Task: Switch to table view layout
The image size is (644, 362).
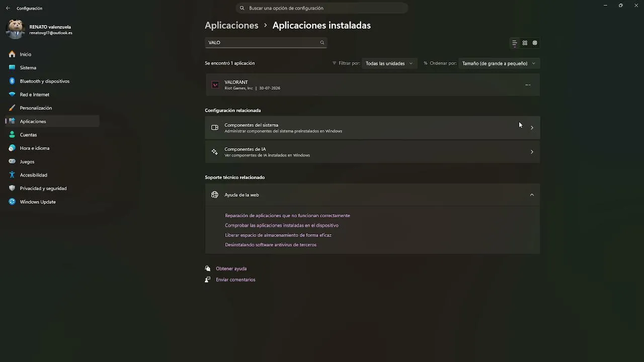Action: [x=535, y=43]
